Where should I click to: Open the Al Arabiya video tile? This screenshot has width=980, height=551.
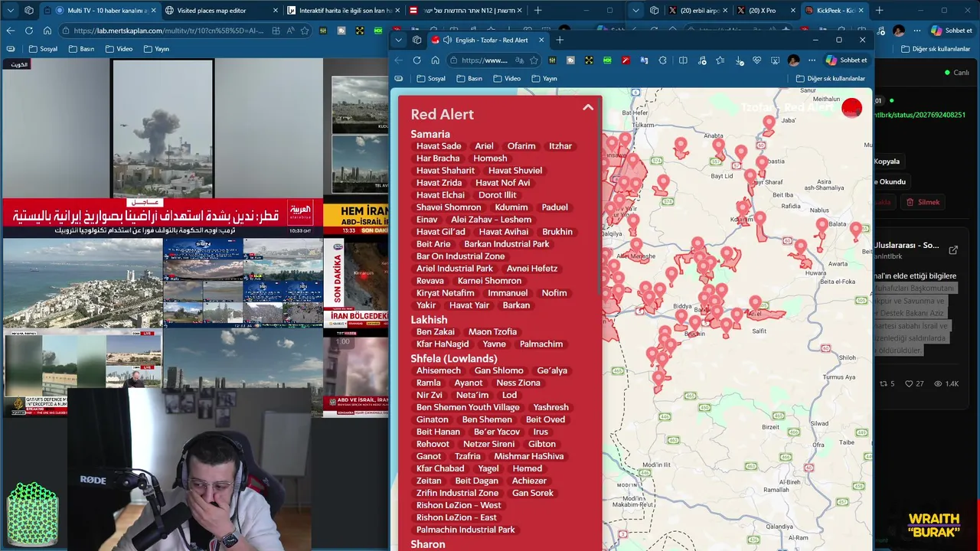coord(162,148)
